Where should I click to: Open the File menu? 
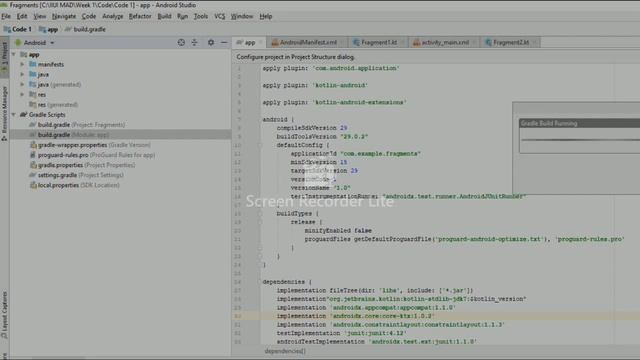point(6,16)
